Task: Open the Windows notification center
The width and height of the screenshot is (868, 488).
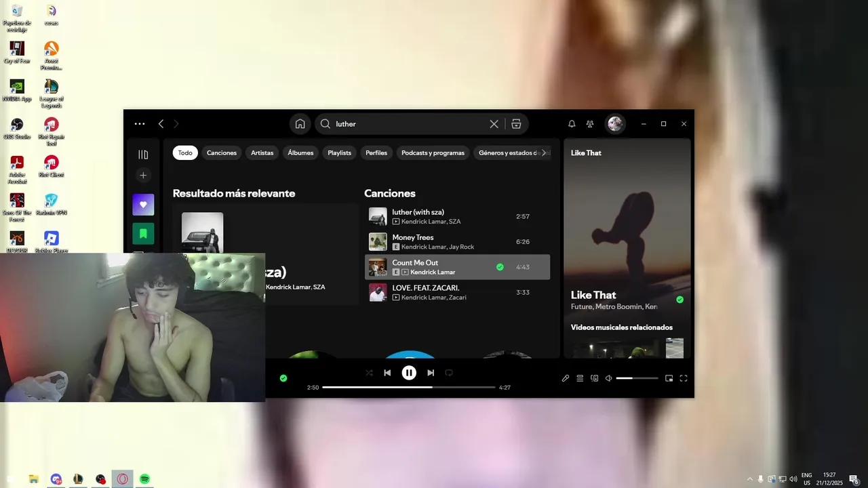Action: click(x=854, y=479)
